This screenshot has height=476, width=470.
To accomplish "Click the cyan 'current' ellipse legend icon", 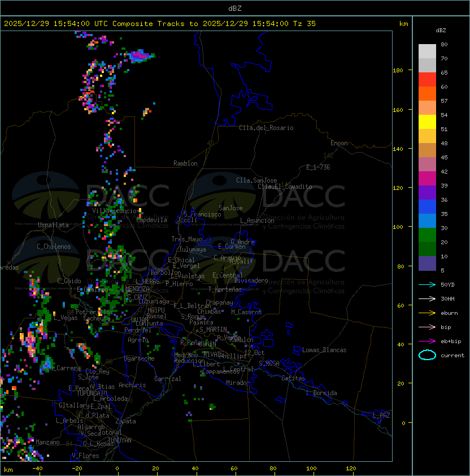I will tap(427, 355).
